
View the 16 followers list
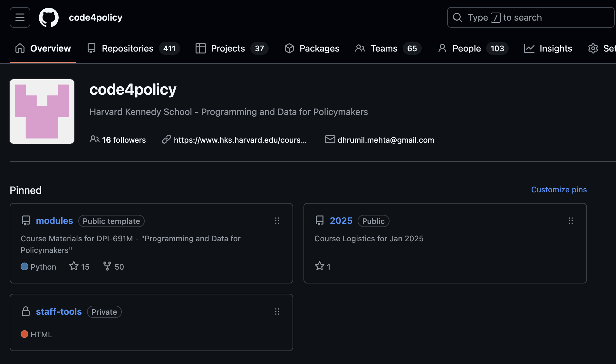124,140
